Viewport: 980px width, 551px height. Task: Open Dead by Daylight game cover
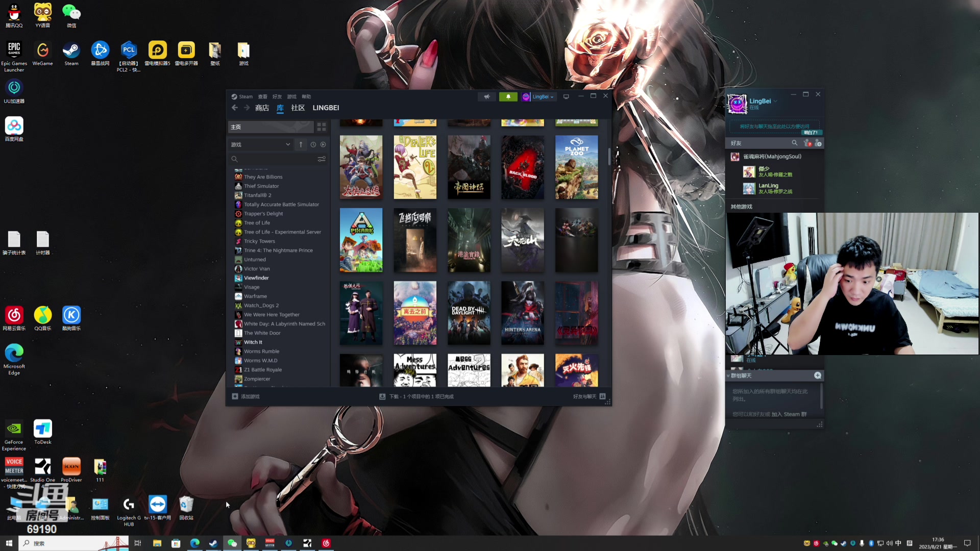469,313
